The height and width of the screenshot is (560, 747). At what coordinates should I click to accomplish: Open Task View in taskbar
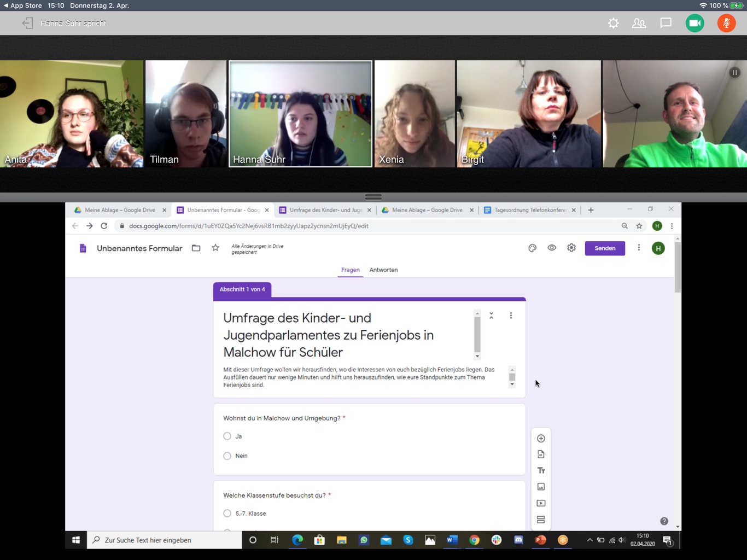(x=275, y=540)
